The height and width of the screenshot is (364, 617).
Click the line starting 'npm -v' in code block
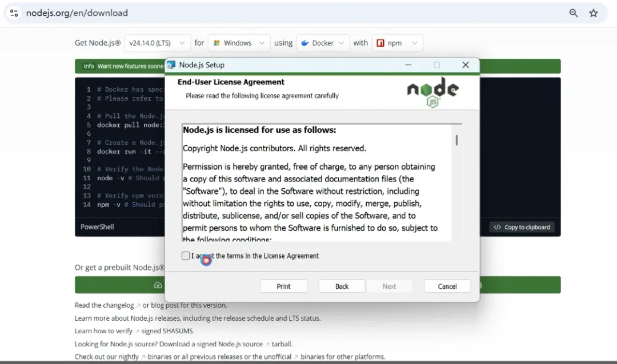pos(131,204)
